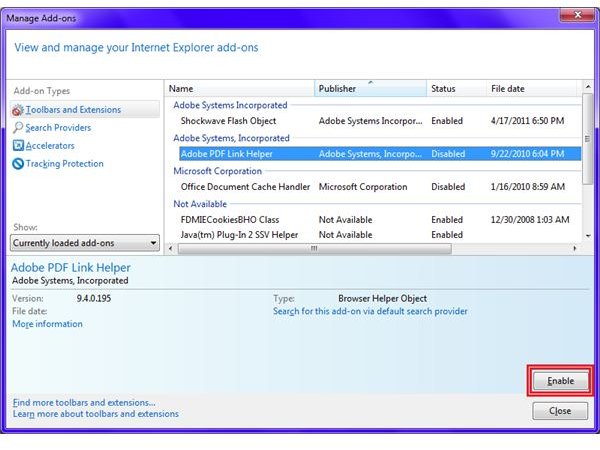Image resolution: width=600 pixels, height=450 pixels.
Task: Select Search Providers add-on type
Action: pyautogui.click(x=58, y=128)
